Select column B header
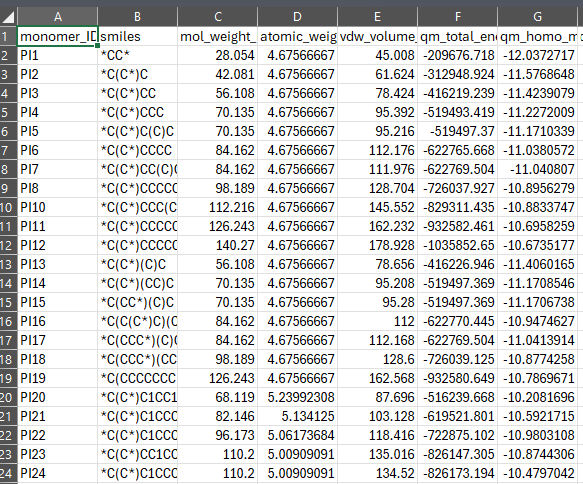583x484 pixels. tap(138, 17)
